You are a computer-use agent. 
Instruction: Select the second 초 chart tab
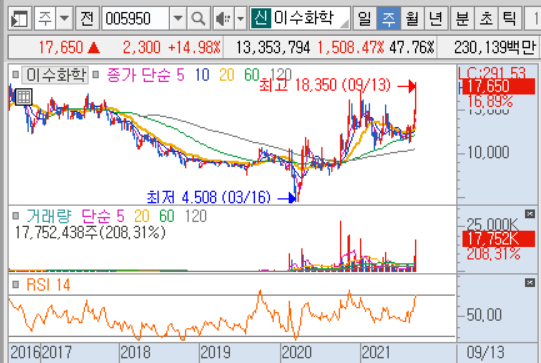coord(486,18)
